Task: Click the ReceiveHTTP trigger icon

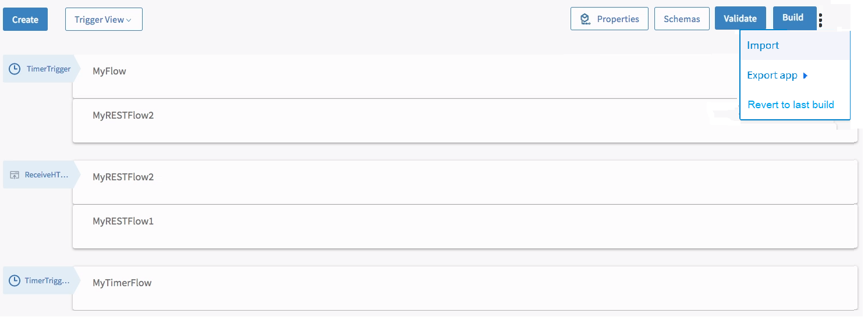Action: tap(15, 175)
